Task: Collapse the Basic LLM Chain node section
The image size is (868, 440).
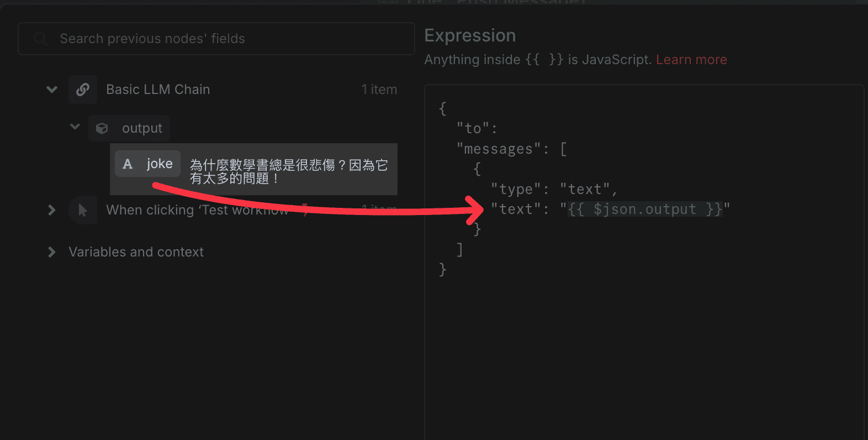Action: (51, 89)
